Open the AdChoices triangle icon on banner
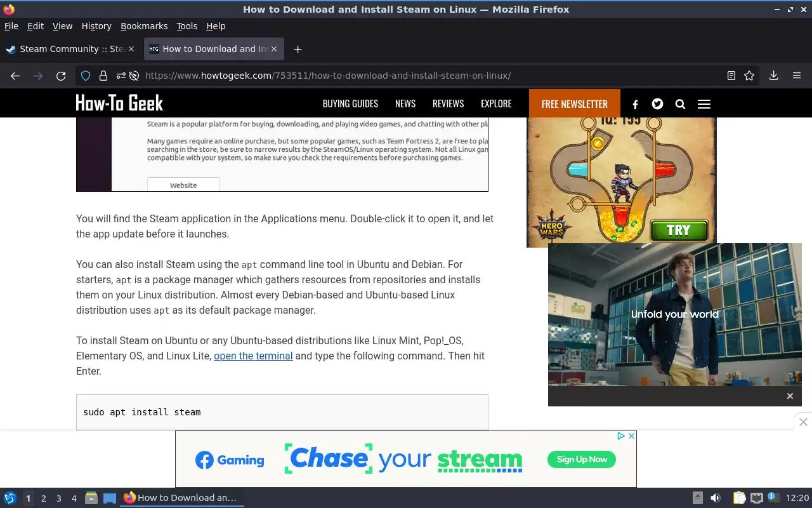Screen dimensions: 812x508 click(x=621, y=436)
